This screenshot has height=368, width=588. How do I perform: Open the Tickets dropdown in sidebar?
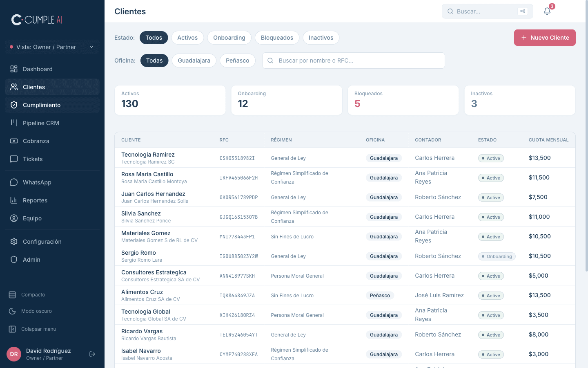32,159
